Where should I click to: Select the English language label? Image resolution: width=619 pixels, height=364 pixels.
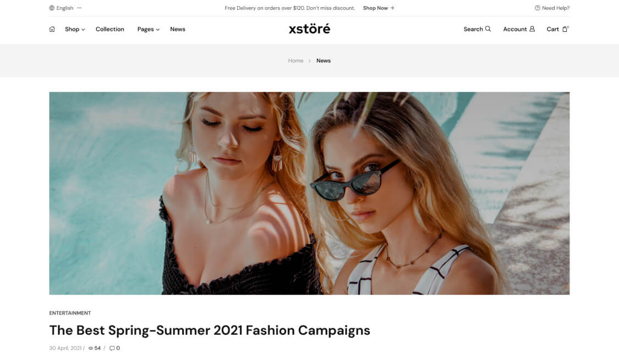coord(65,8)
